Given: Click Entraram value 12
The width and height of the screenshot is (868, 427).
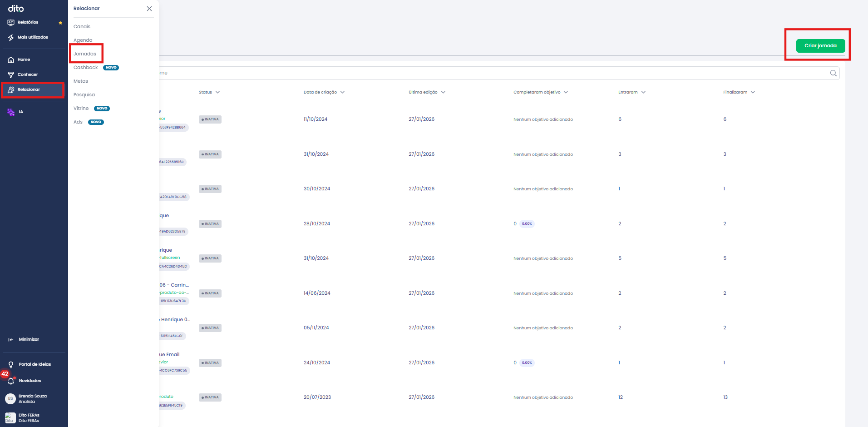Looking at the screenshot, I should click(620, 397).
